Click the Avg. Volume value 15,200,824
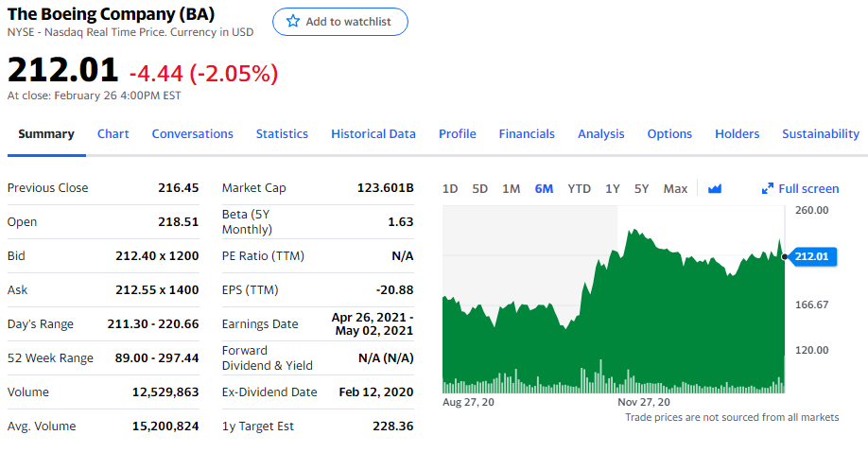 click(x=165, y=426)
